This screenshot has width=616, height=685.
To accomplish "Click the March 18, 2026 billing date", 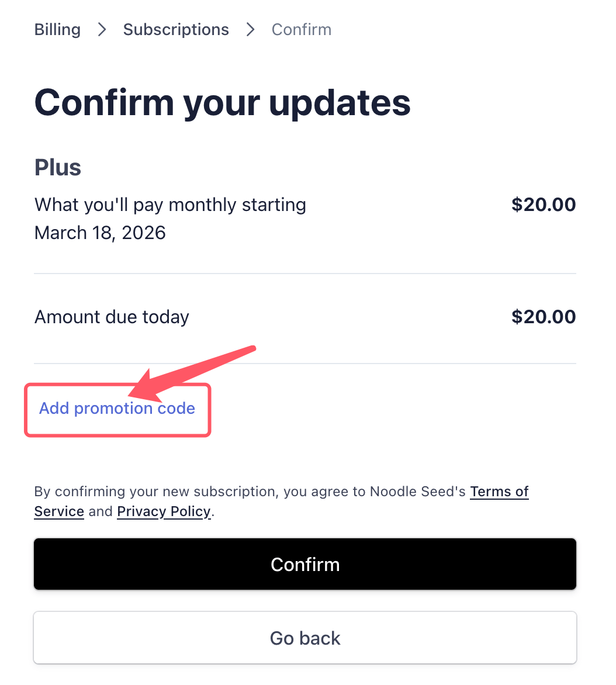I will [x=99, y=233].
